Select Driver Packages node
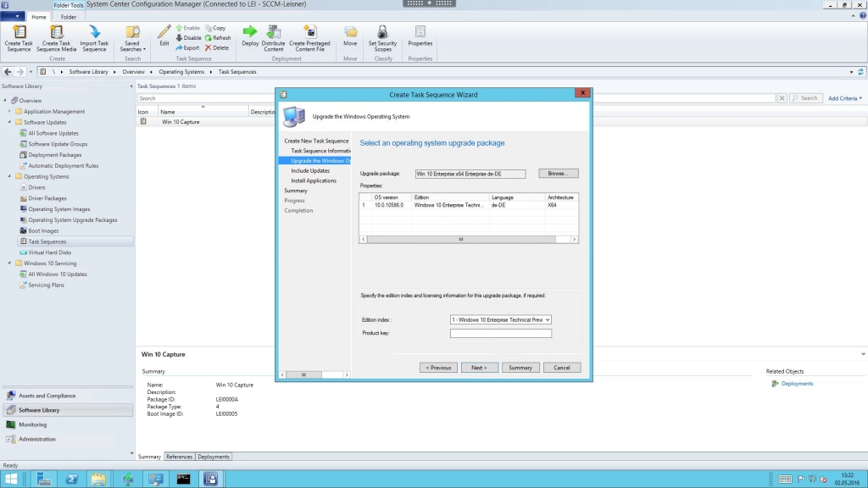 pyautogui.click(x=47, y=198)
